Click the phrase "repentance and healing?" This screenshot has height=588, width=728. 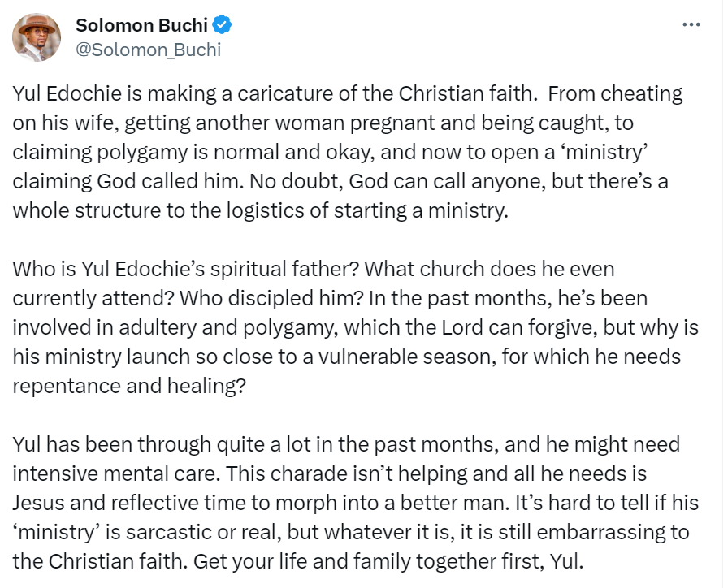tap(130, 386)
